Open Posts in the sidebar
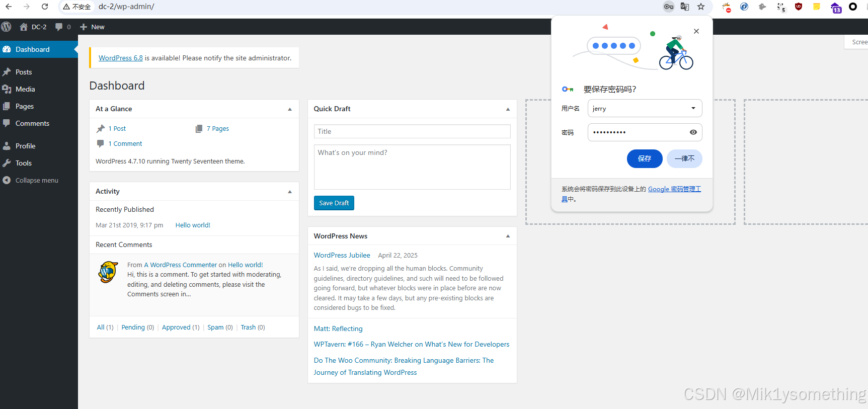 point(39,72)
